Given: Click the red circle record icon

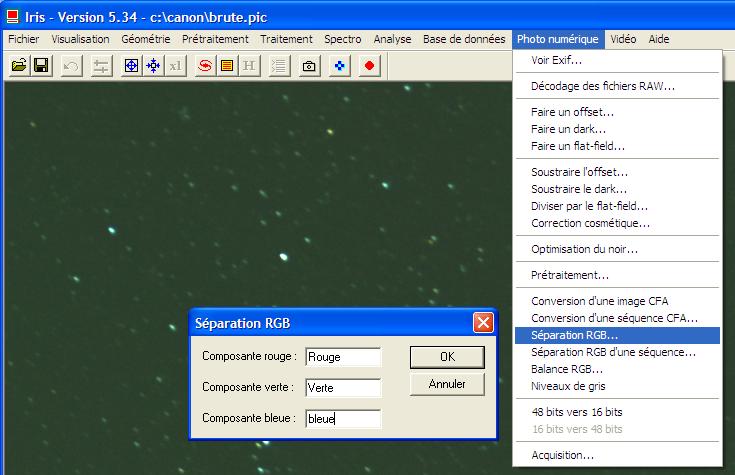Looking at the screenshot, I should [x=369, y=66].
